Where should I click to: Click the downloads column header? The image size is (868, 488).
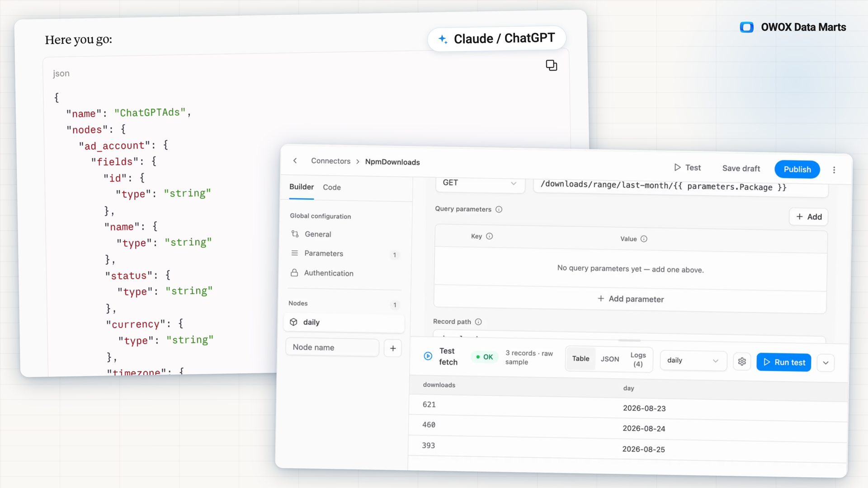coord(439,385)
